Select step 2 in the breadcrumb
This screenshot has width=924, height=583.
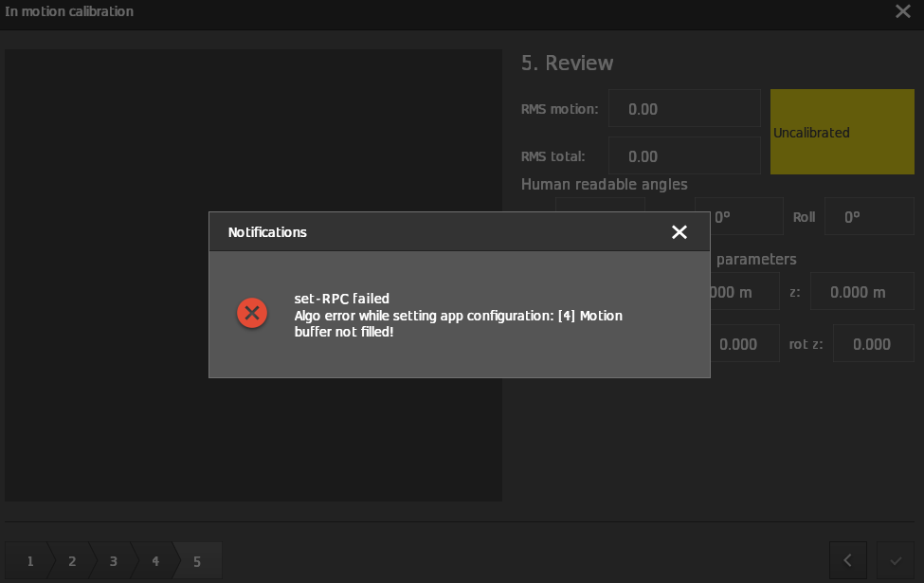(71, 561)
